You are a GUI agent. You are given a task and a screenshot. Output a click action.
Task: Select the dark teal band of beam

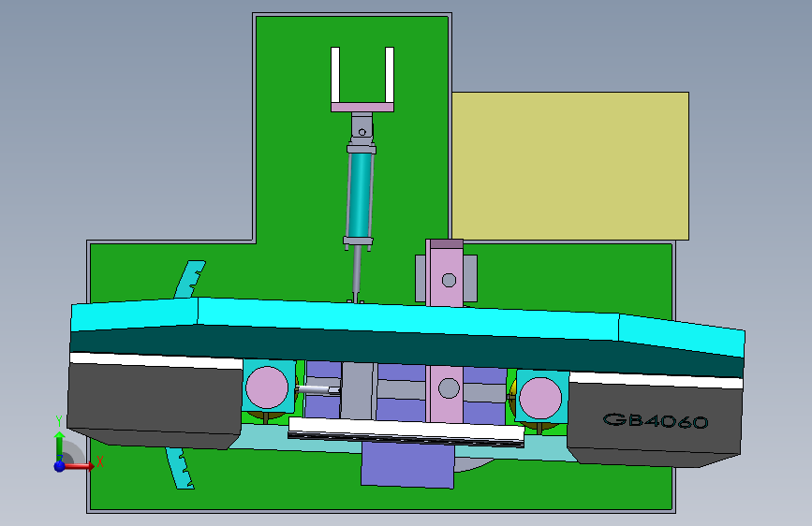click(407, 351)
